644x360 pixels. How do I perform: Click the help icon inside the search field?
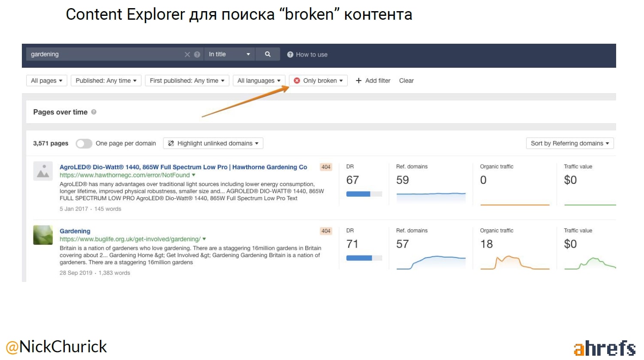tap(197, 54)
